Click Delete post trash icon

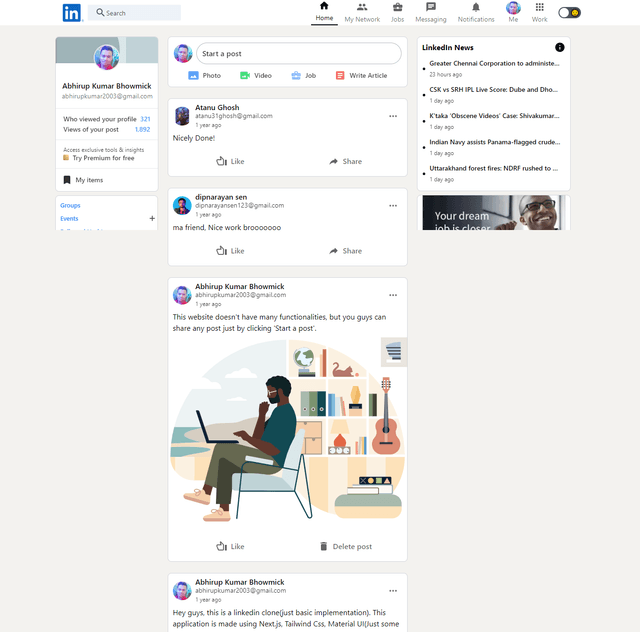coord(323,546)
